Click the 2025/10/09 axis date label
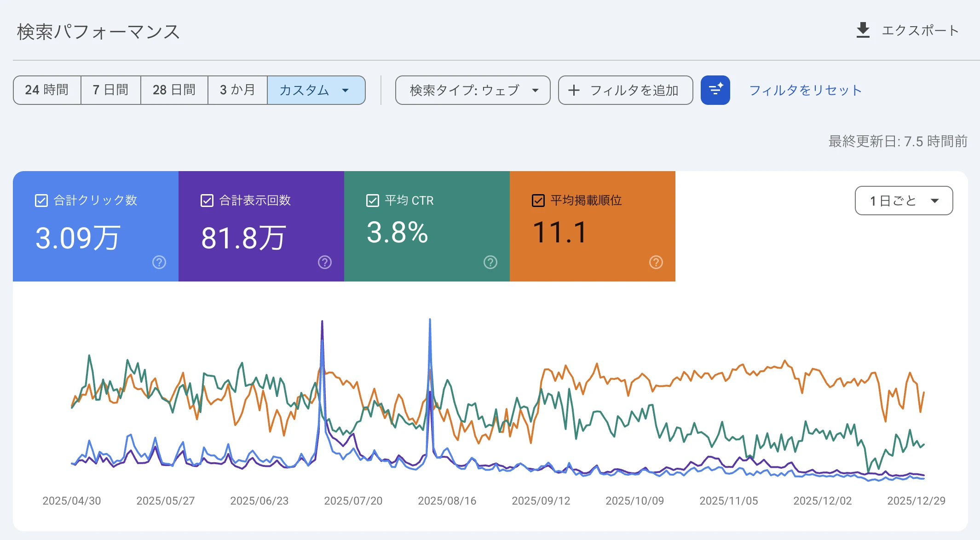 (x=635, y=501)
